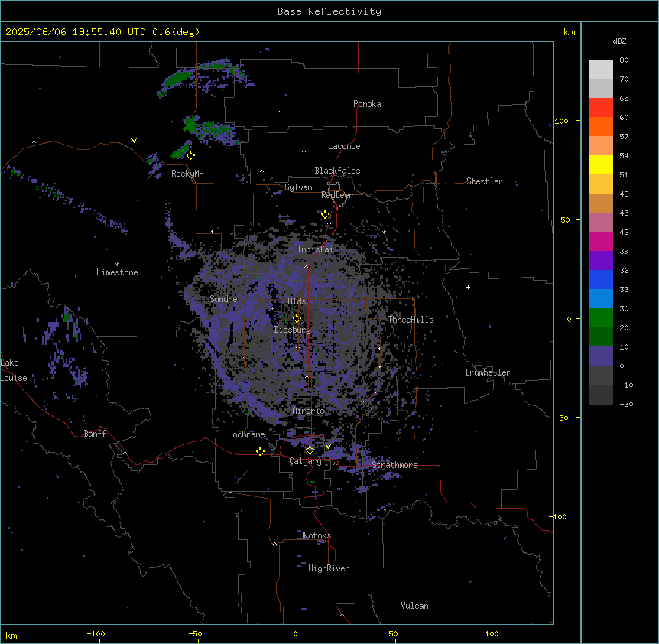Click the HighRiver label
659x644 pixels.
tap(329, 568)
